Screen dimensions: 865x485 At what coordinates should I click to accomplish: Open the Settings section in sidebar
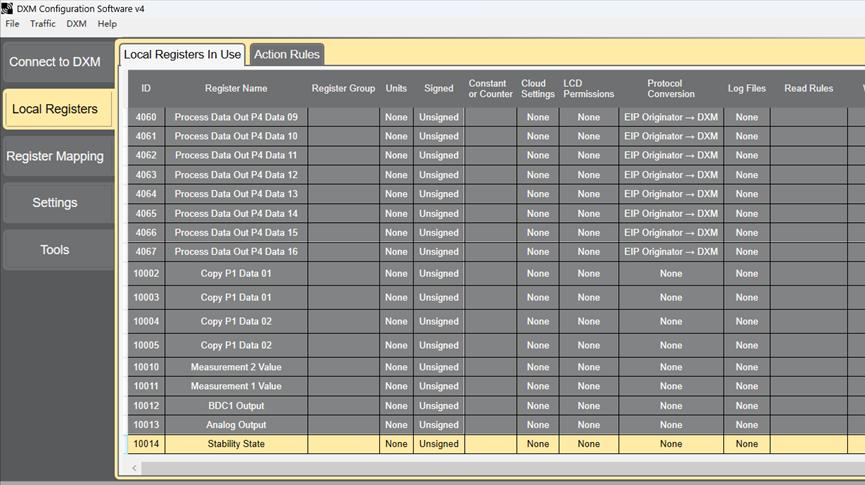(55, 203)
